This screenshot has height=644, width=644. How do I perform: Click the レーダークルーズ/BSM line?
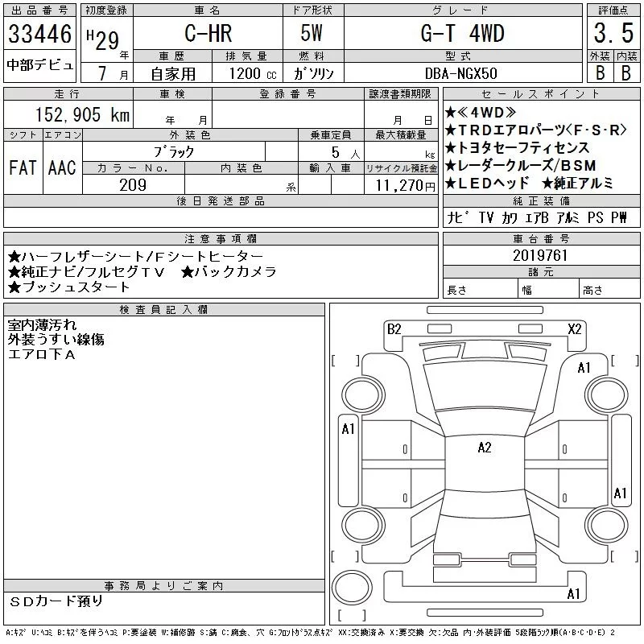[520, 166]
